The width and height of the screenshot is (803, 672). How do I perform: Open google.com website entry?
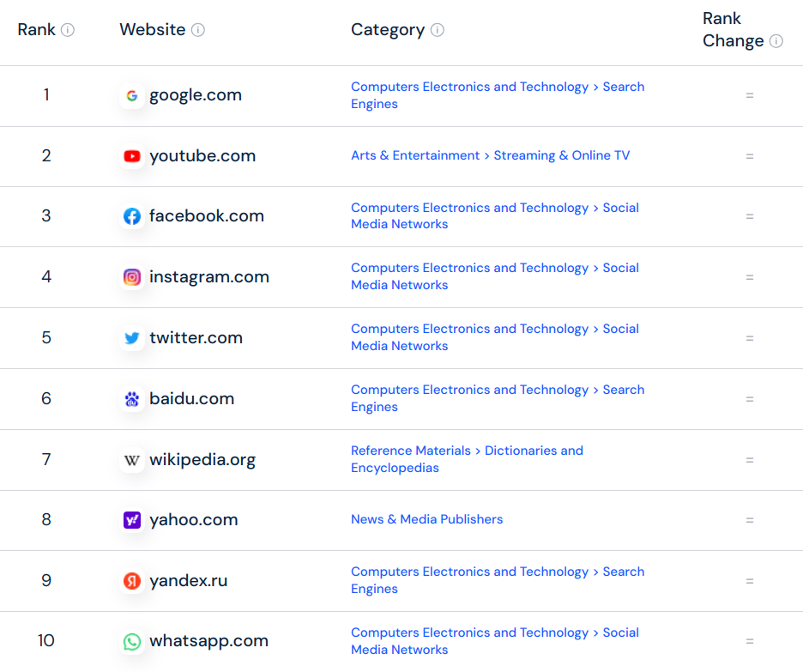click(195, 95)
